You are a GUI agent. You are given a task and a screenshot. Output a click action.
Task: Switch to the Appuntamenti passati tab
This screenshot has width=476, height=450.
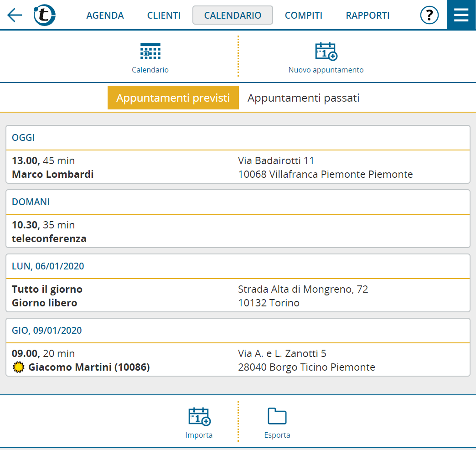pyautogui.click(x=303, y=98)
